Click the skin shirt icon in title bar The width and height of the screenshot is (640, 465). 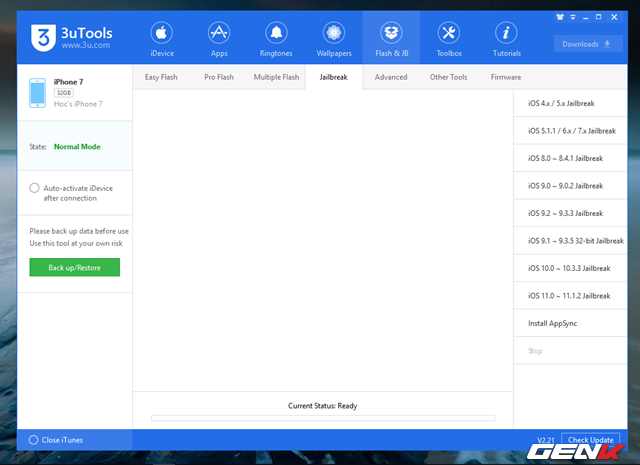(x=560, y=17)
